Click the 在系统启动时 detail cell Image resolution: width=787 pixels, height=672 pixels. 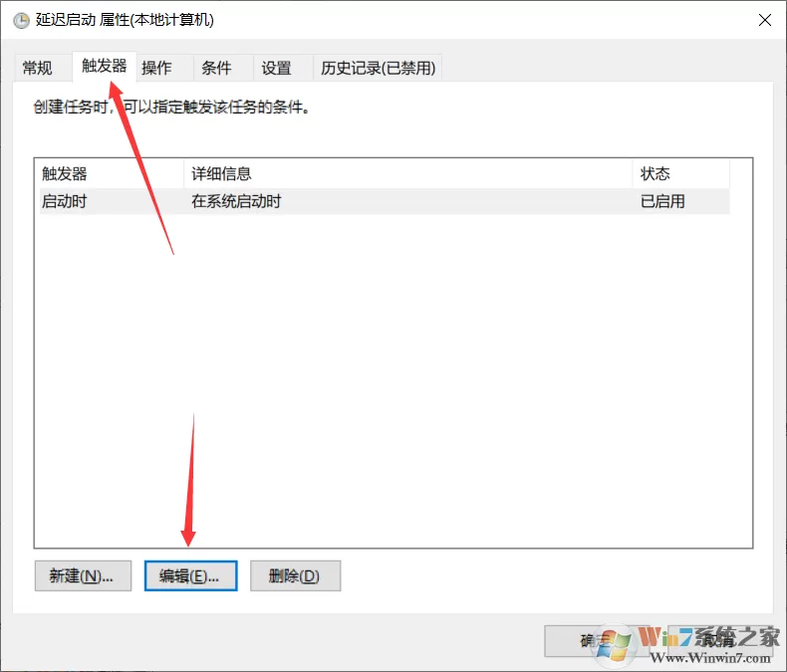click(x=236, y=201)
